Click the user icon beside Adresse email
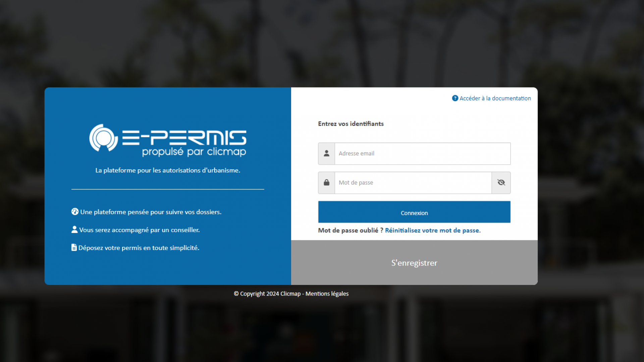This screenshot has height=362, width=644. (x=326, y=154)
